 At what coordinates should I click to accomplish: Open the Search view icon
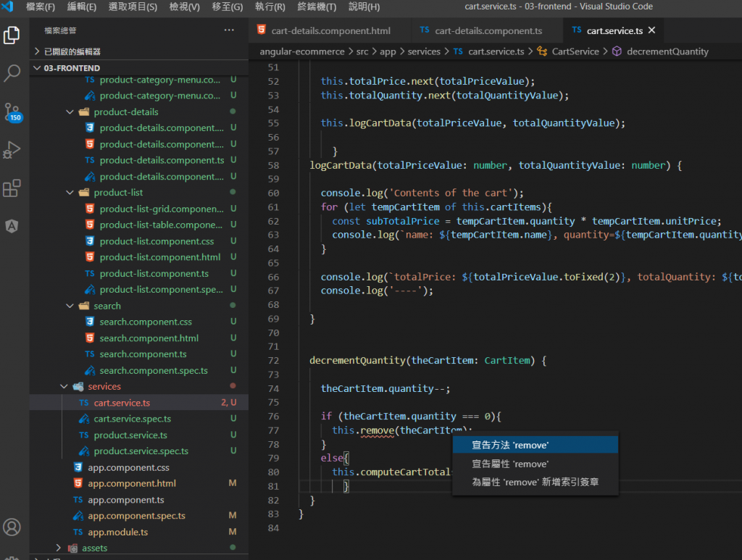click(x=12, y=73)
